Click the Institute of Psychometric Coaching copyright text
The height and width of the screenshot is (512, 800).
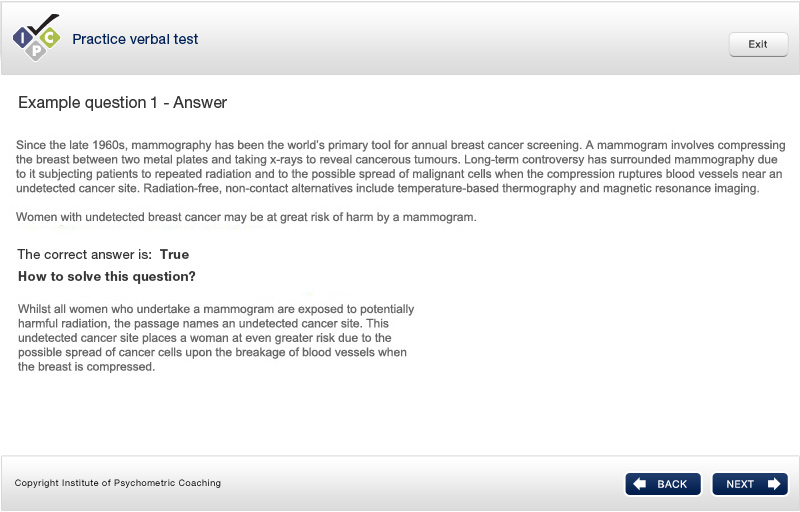point(118,483)
